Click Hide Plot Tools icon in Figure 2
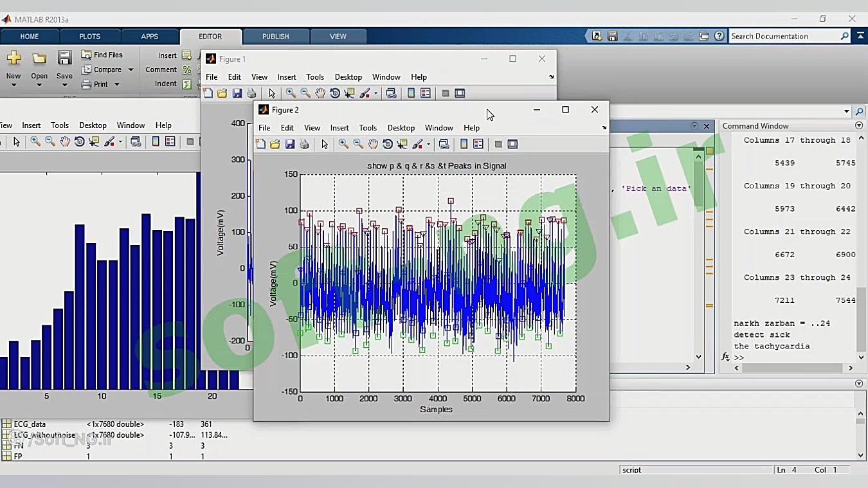The image size is (868, 488). [498, 144]
